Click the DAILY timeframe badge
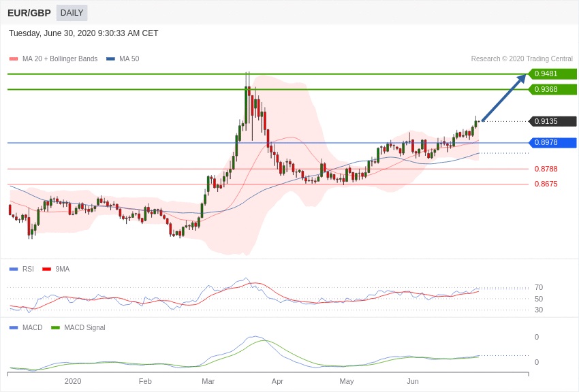The image size is (579, 392). 72,13
